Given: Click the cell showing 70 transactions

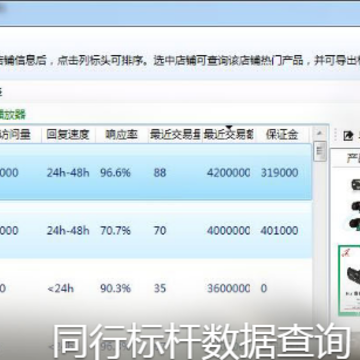Looking at the screenshot, I should 160,230.
